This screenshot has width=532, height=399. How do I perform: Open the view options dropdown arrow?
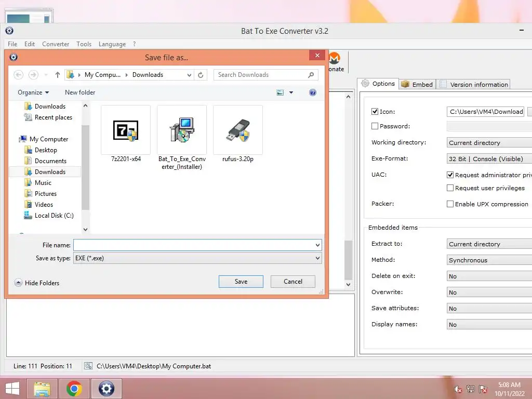(x=291, y=92)
